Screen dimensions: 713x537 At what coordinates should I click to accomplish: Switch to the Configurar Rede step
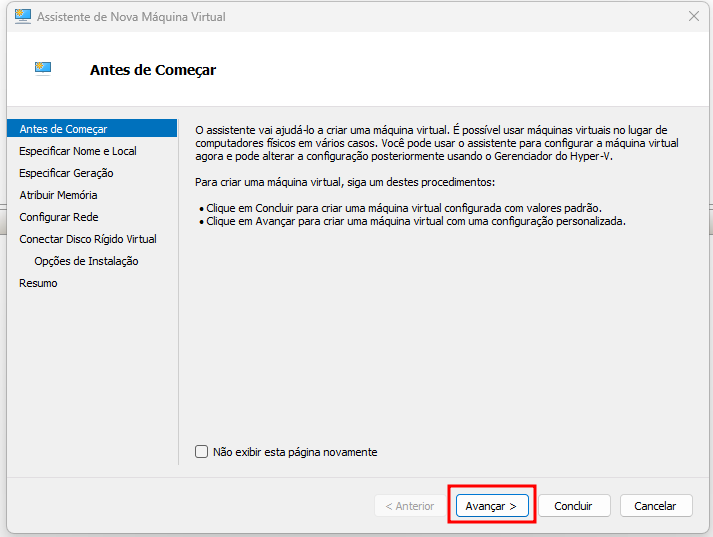[x=59, y=217]
